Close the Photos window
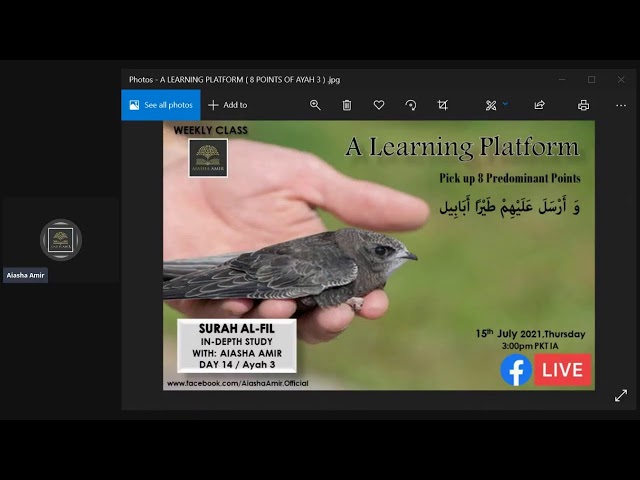Screen dimensions: 640x480 621,80
